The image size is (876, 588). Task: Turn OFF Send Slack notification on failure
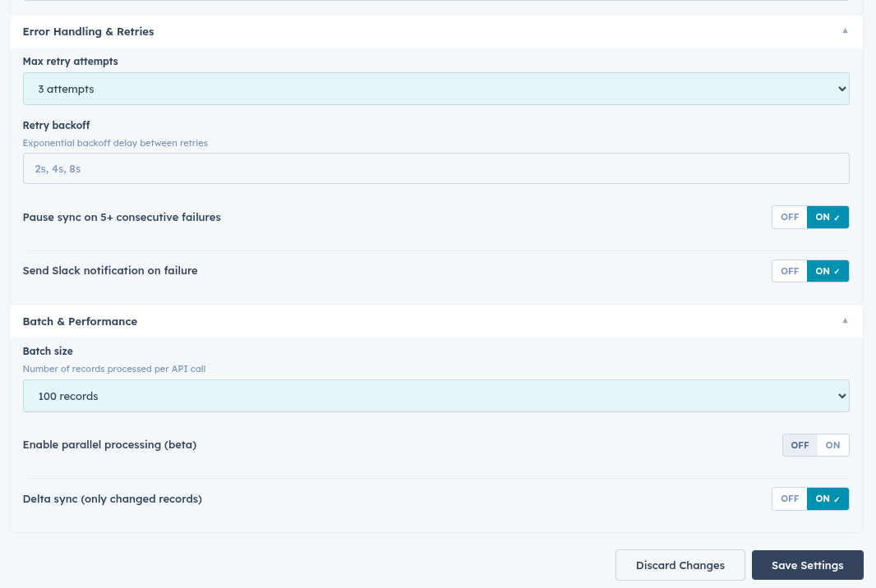point(790,271)
